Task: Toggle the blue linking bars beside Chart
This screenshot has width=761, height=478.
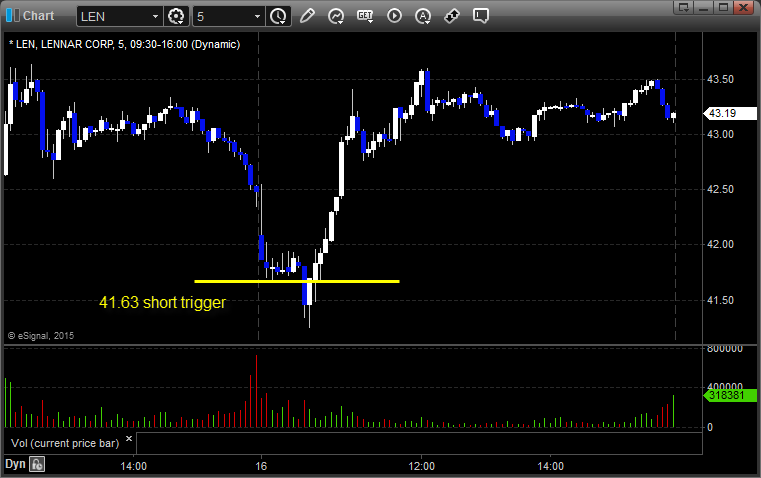Action: (x=13, y=16)
